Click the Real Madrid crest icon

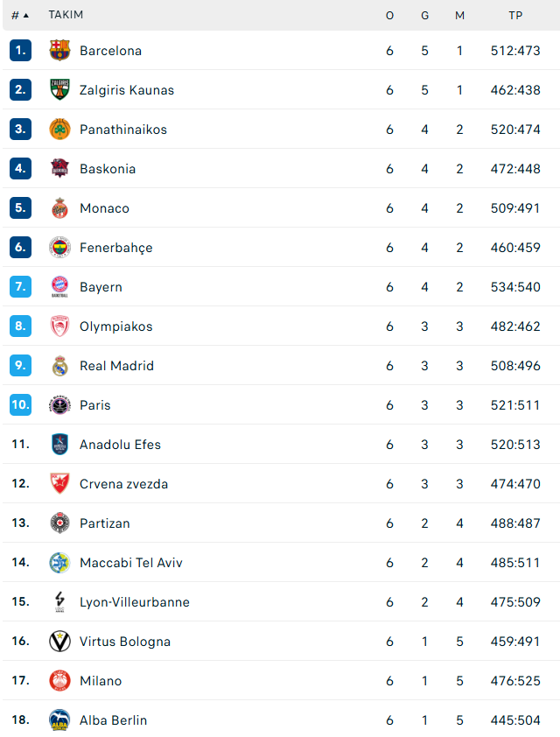click(x=59, y=366)
